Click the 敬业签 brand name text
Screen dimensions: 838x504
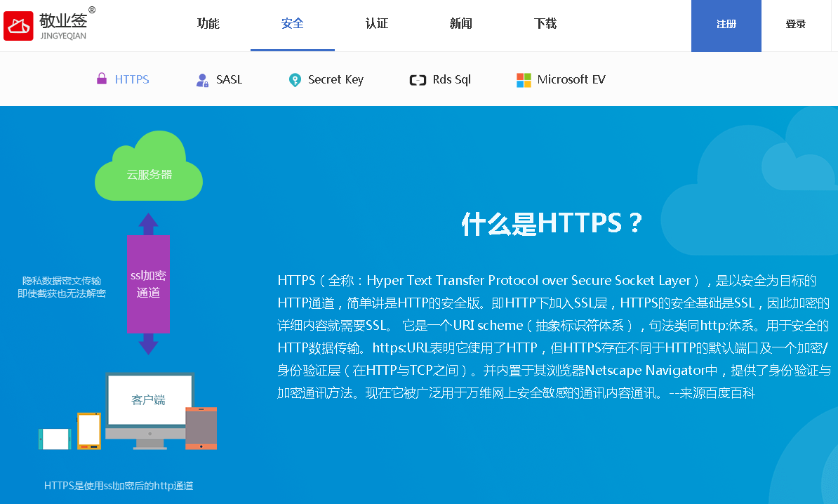[63, 20]
